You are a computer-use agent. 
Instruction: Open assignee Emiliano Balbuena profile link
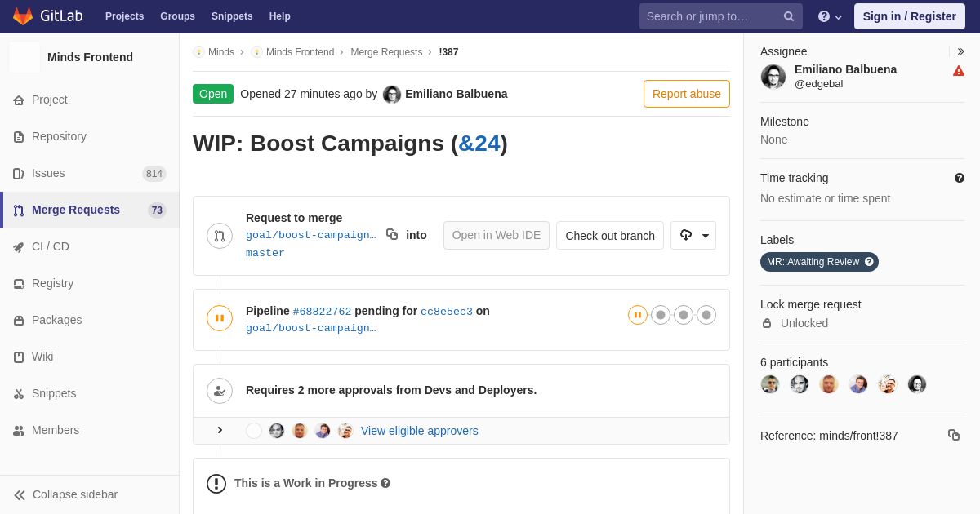[845, 69]
